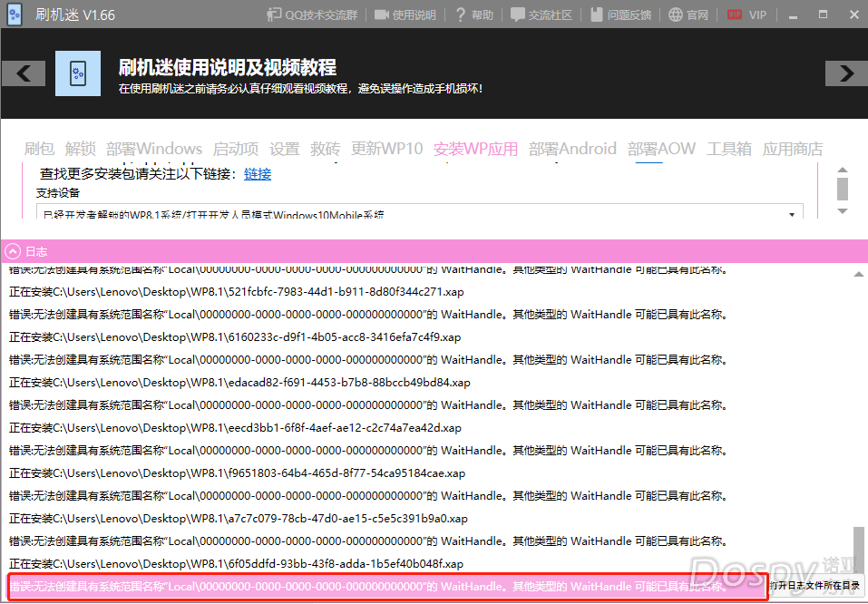Image resolution: width=868 pixels, height=604 pixels.
Task: Select log line for edacad82-f691 xap
Action: (x=239, y=383)
